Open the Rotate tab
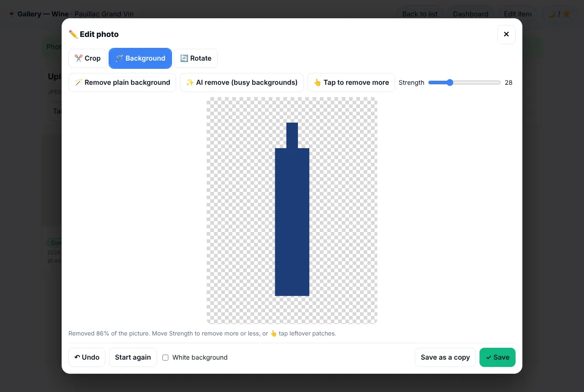Viewport: 584px width, 392px height. coord(196,58)
